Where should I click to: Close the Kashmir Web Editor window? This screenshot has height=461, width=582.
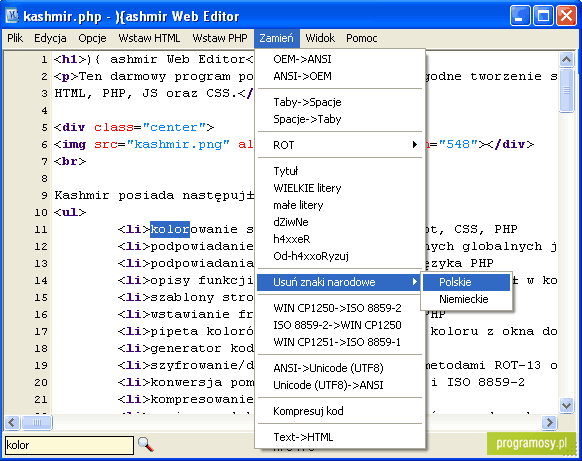point(566,16)
